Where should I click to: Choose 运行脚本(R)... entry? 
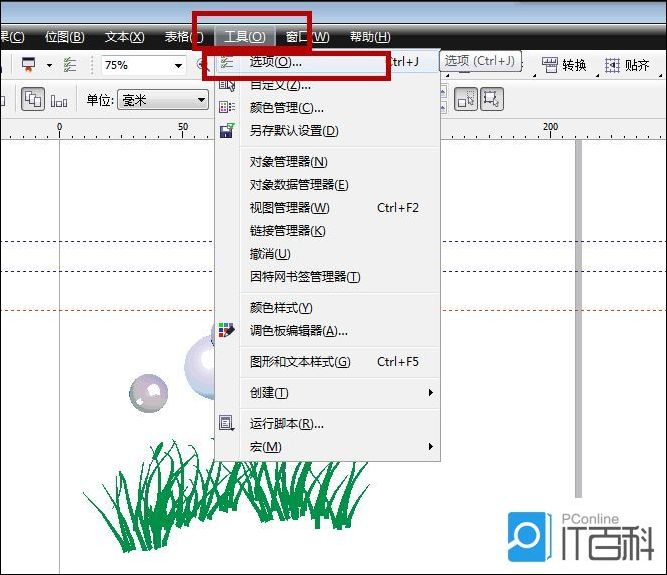[327, 424]
